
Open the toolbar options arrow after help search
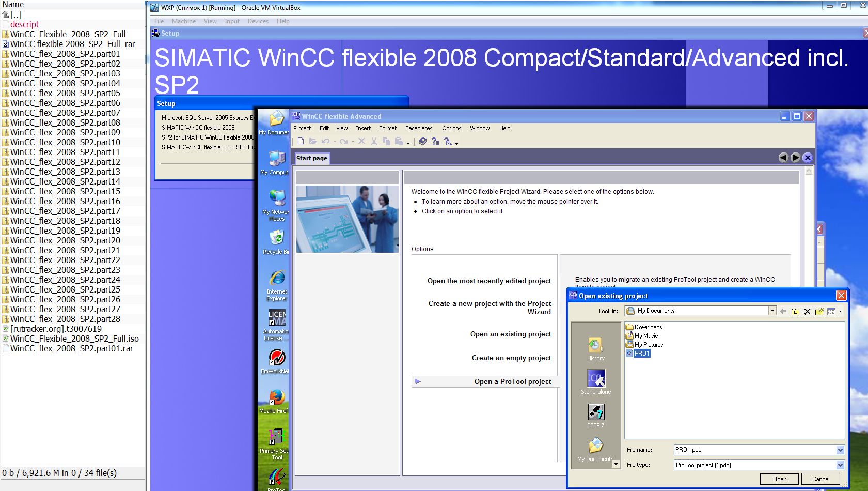pos(456,143)
